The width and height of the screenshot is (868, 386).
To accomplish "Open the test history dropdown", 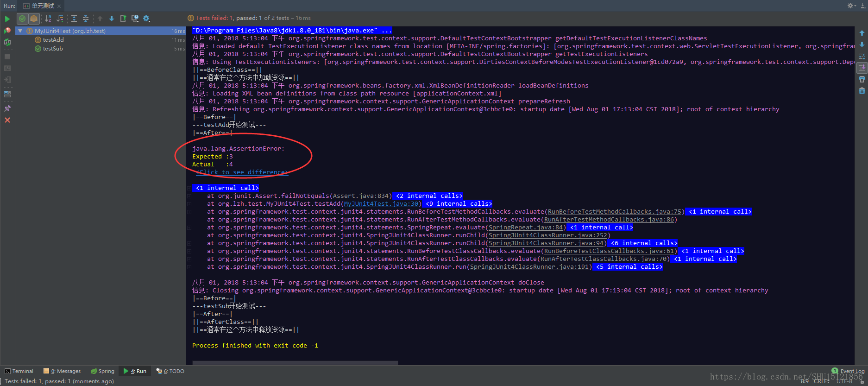I will [135, 19].
